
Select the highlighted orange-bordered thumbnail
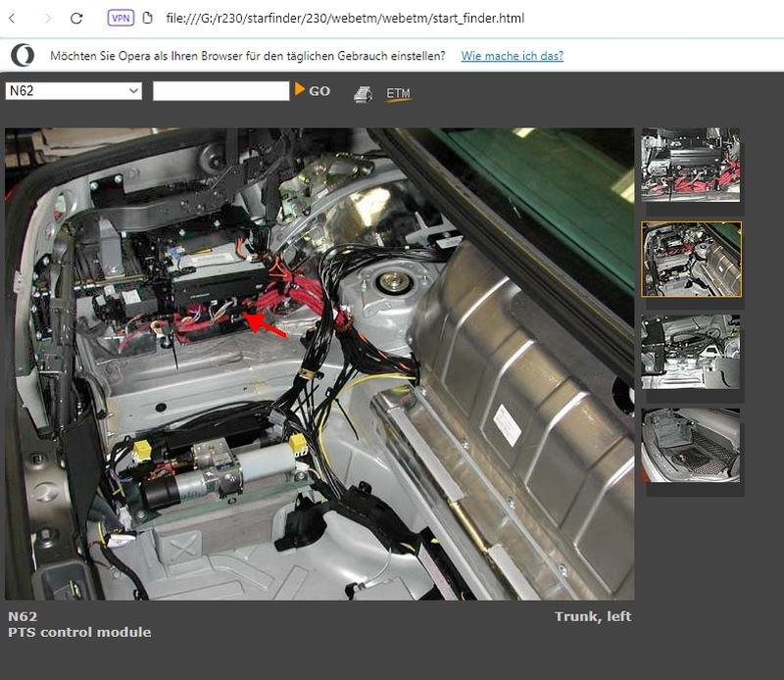pyautogui.click(x=691, y=259)
